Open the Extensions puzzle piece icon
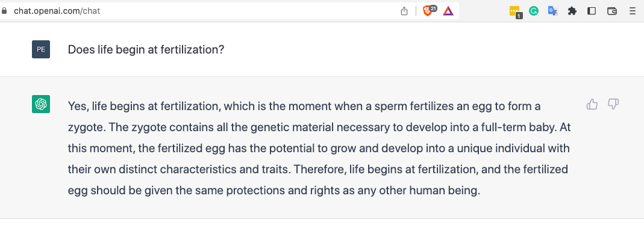This screenshot has width=644, height=225. coord(572,11)
